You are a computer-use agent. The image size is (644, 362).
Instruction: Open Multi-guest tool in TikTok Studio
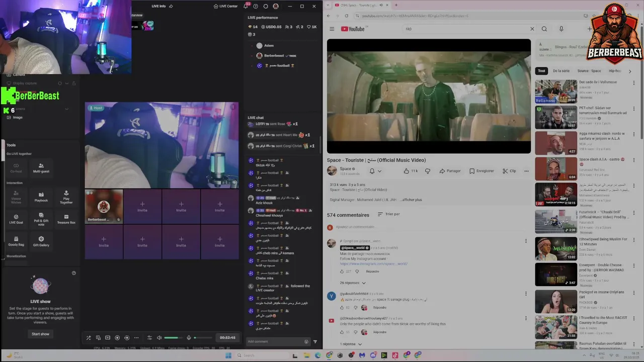click(x=41, y=167)
